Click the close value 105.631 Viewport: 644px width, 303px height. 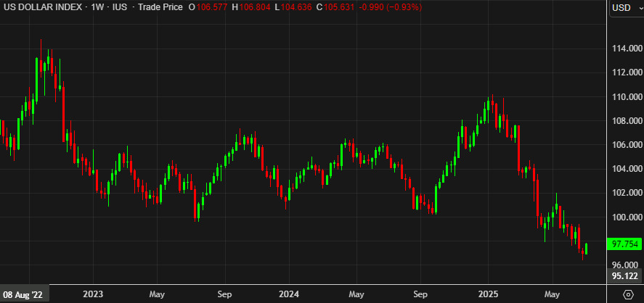click(x=339, y=7)
